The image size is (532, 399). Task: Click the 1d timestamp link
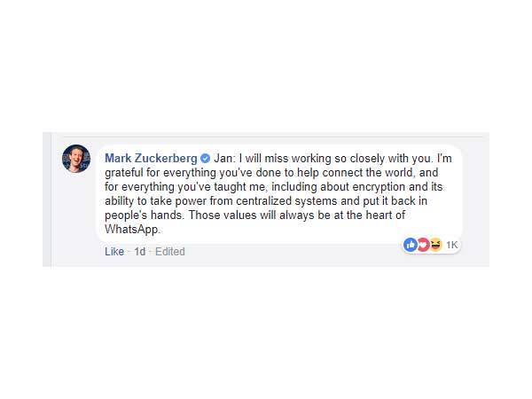(138, 252)
